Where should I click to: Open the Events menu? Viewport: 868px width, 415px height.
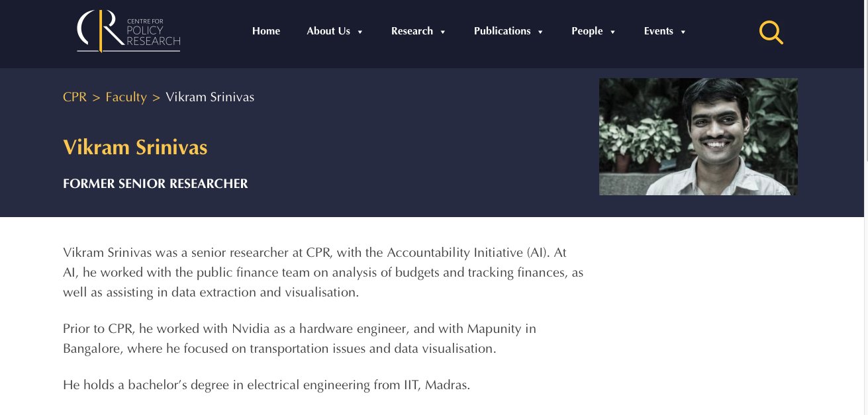(658, 31)
